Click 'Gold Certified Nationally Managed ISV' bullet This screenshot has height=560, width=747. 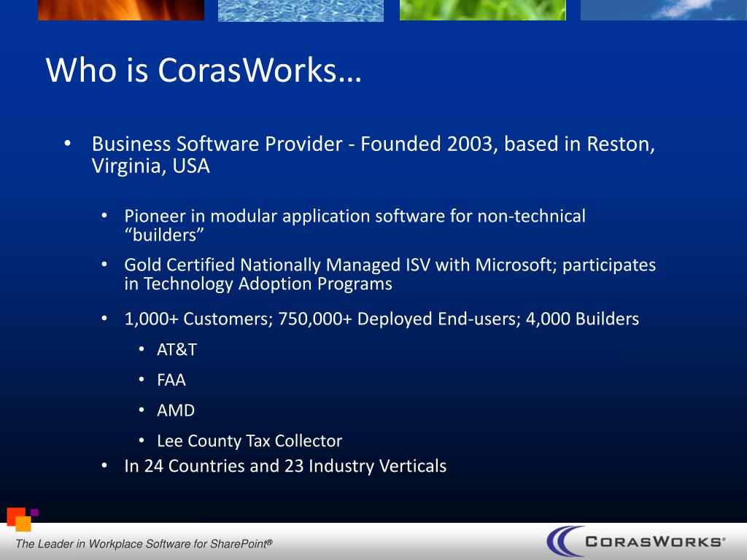[x=390, y=265]
